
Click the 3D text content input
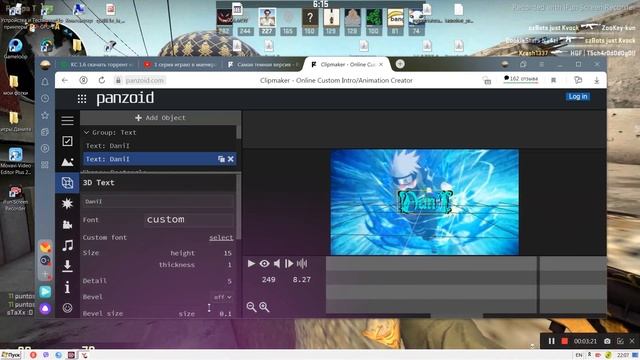158,201
